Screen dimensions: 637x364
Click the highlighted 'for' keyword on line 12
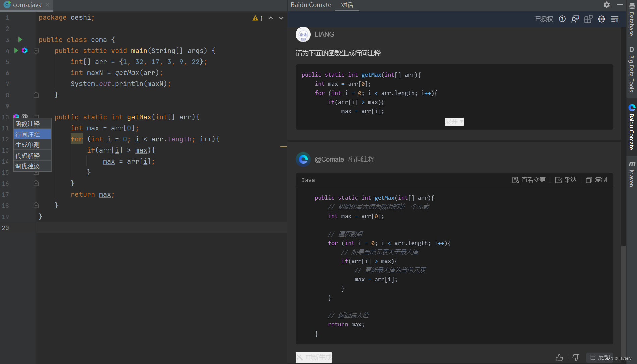point(77,139)
